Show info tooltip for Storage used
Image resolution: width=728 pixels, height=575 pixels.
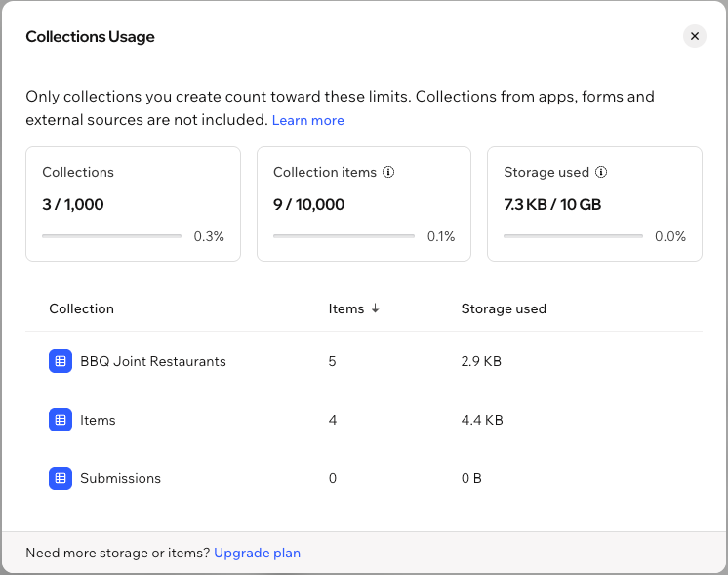pos(601,172)
